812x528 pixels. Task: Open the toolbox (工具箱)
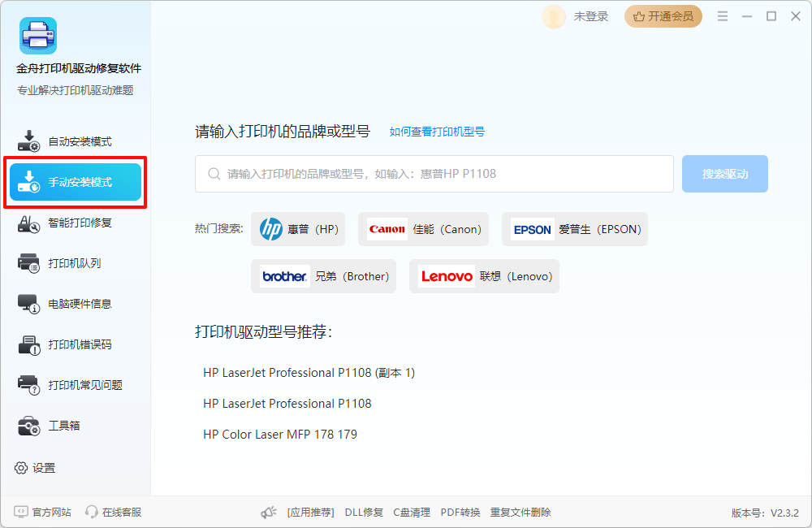tap(63, 426)
